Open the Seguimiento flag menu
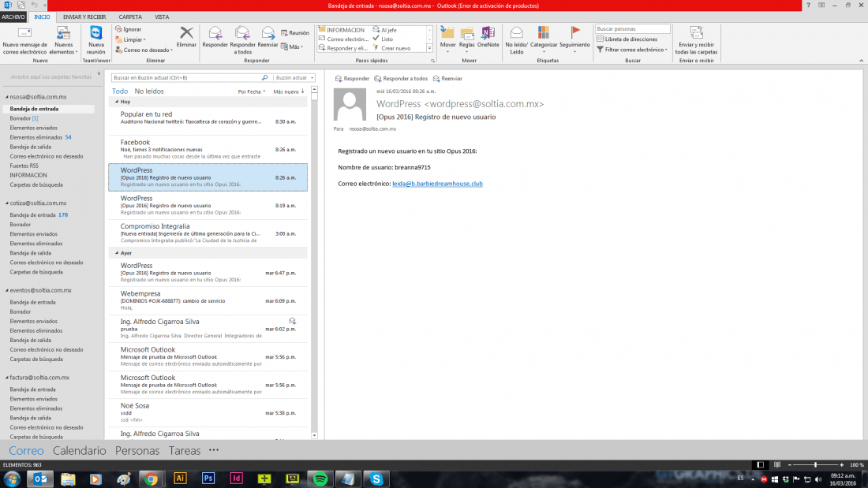868x488 pixels. [574, 40]
